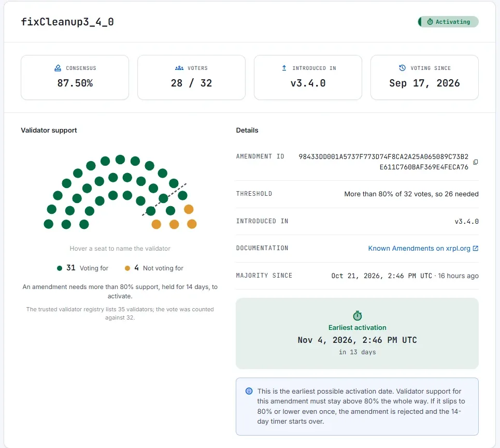Click the fixCleanup3_4_0 amendment title
Image resolution: width=500 pixels, height=448 pixels.
pyautogui.click(x=67, y=22)
